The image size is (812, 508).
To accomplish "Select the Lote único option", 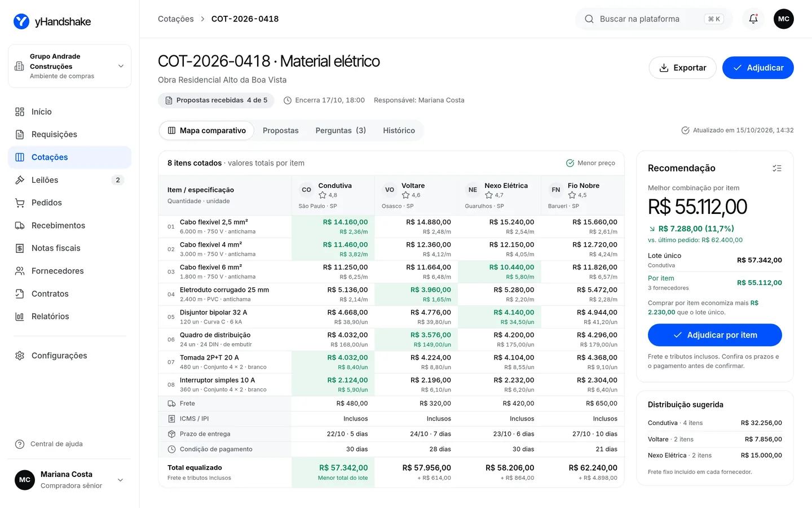I will (x=714, y=260).
